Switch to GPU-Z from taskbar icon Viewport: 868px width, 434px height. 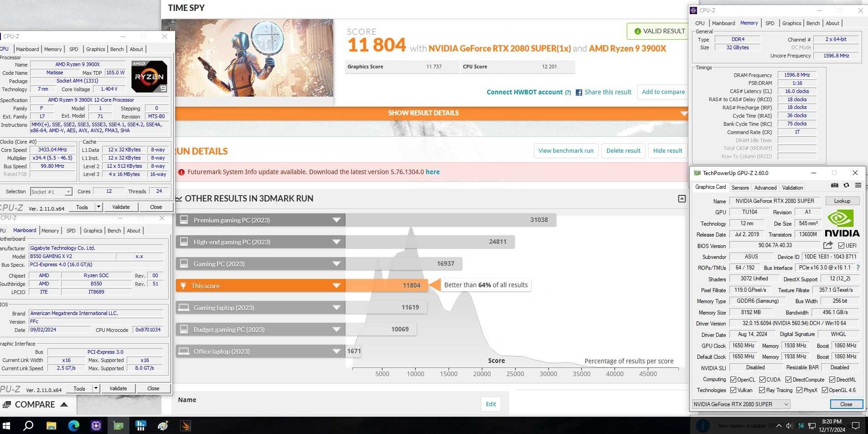(x=119, y=426)
